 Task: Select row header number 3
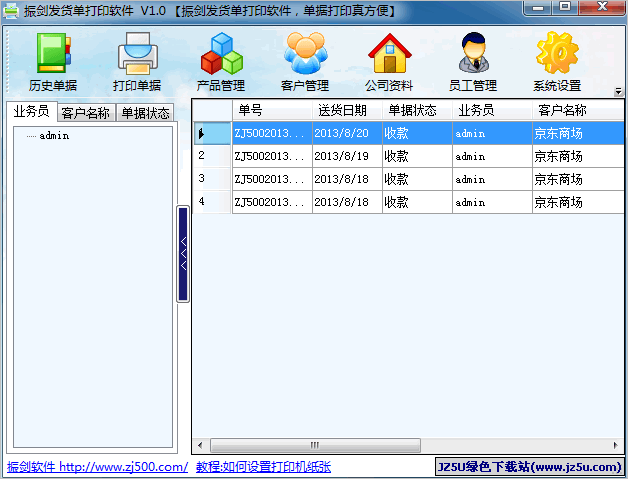[212, 179]
